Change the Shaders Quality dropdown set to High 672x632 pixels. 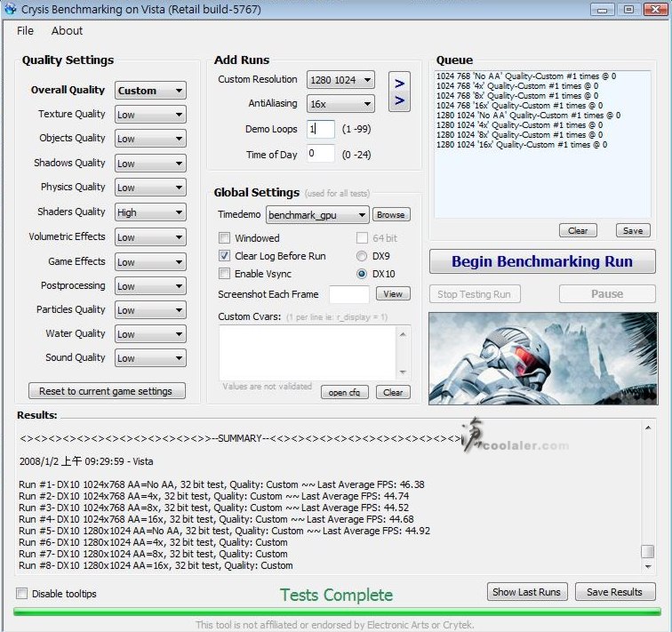(x=150, y=212)
